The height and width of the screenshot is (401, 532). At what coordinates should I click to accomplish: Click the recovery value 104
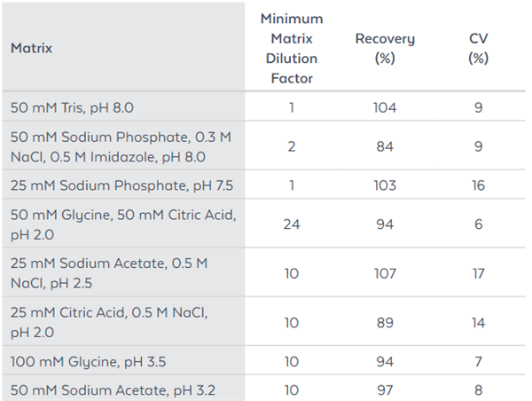[x=385, y=108]
